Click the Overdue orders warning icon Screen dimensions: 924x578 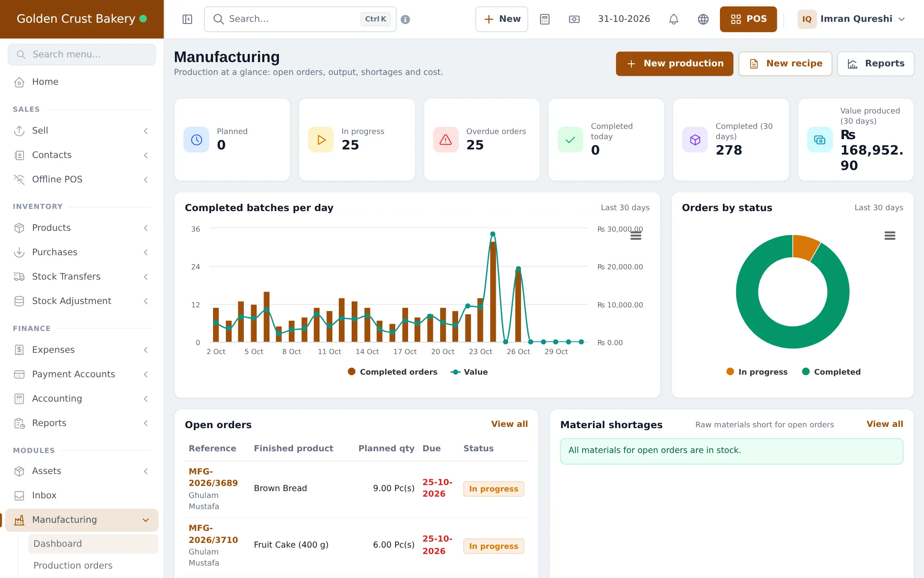click(x=446, y=140)
